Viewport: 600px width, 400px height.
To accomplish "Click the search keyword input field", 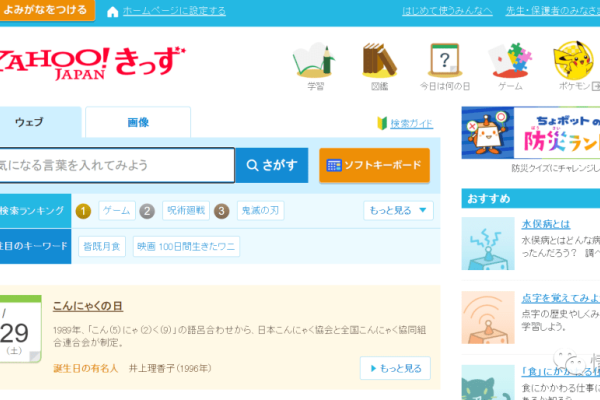I will click(115, 165).
